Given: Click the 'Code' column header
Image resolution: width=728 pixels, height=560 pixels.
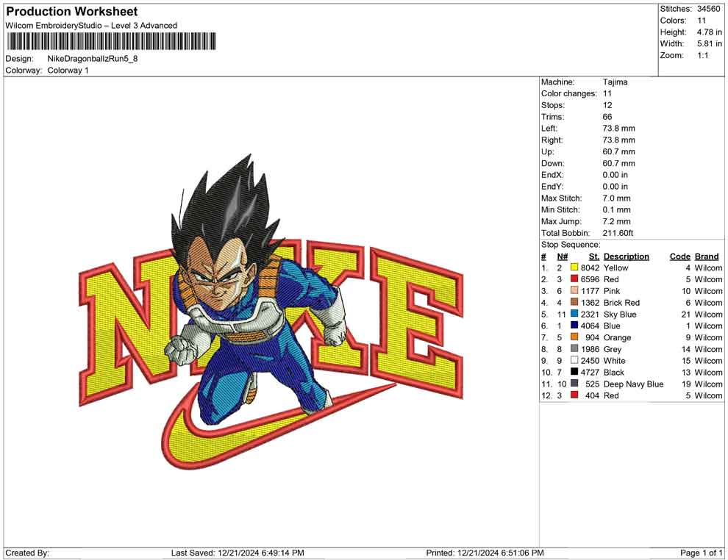Looking at the screenshot, I should pyautogui.click(x=680, y=256).
